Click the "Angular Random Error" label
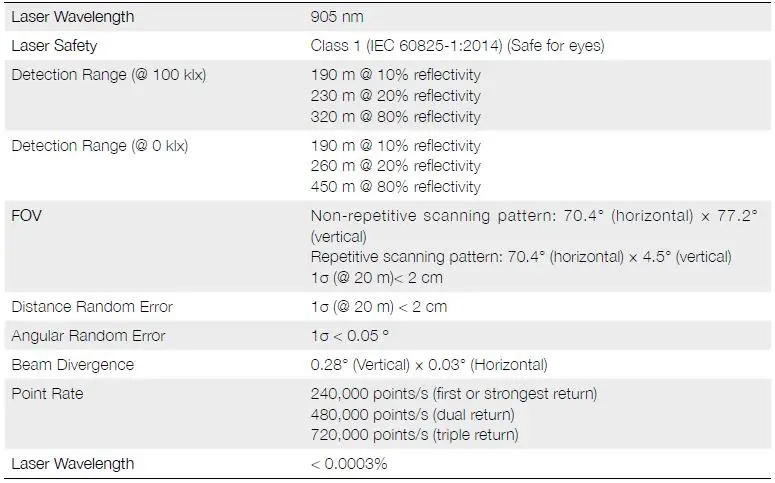Viewport: 775px width, 483px height. (88, 336)
